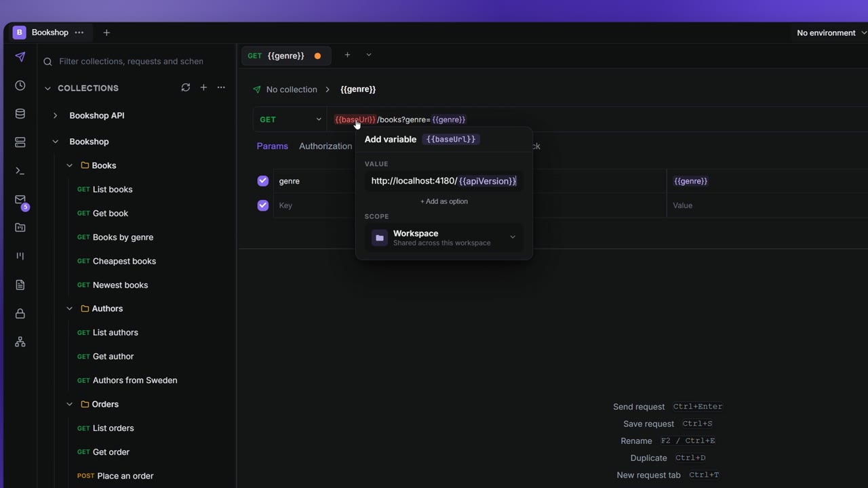Click the refresh collections icon

[185, 87]
